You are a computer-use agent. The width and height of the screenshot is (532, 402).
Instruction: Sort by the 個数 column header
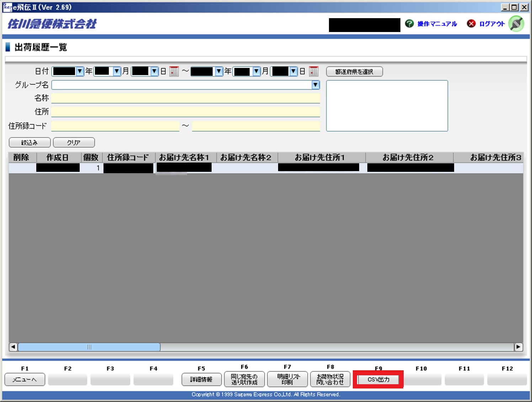pos(91,157)
